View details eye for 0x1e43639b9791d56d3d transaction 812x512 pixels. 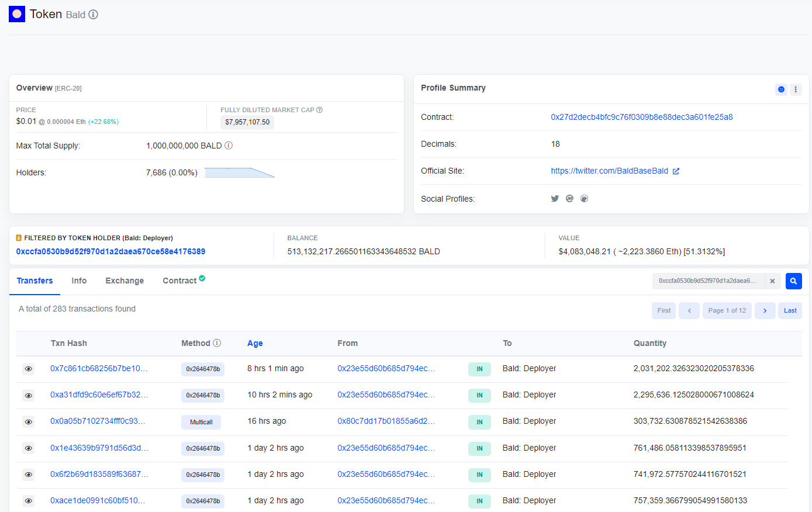pyautogui.click(x=28, y=448)
